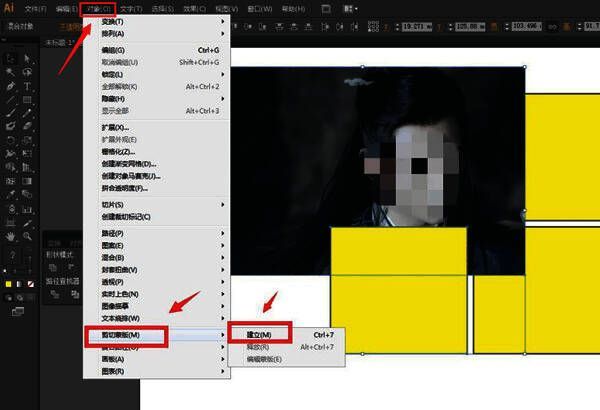The width and height of the screenshot is (600, 410).
Task: Choose 创建渐变网格(D)... entry
Action: [x=157, y=164]
